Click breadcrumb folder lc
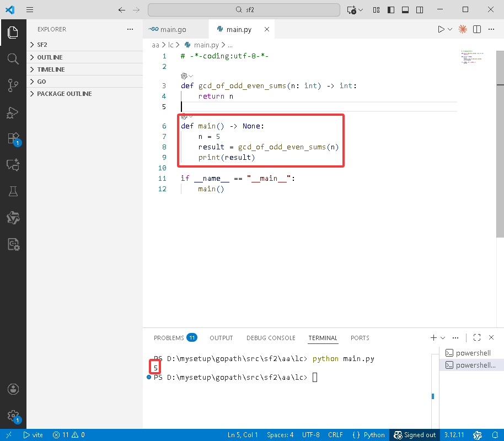Image resolution: width=504 pixels, height=441 pixels. (170, 45)
